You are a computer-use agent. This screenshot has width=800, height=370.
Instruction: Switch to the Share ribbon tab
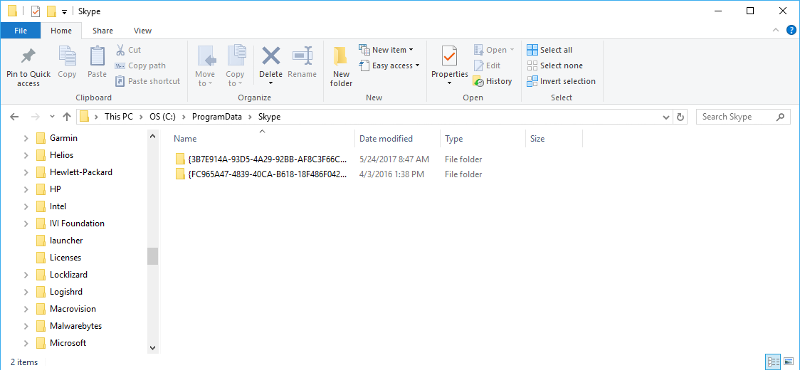click(x=103, y=31)
